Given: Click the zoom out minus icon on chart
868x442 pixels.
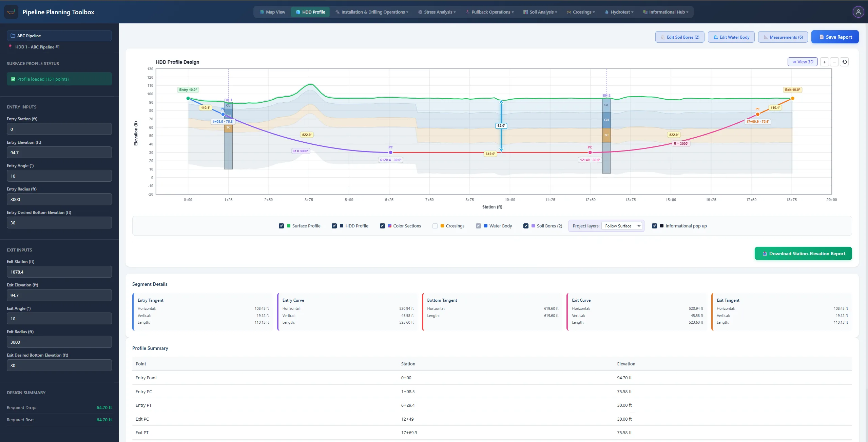Looking at the screenshot, I should 834,62.
